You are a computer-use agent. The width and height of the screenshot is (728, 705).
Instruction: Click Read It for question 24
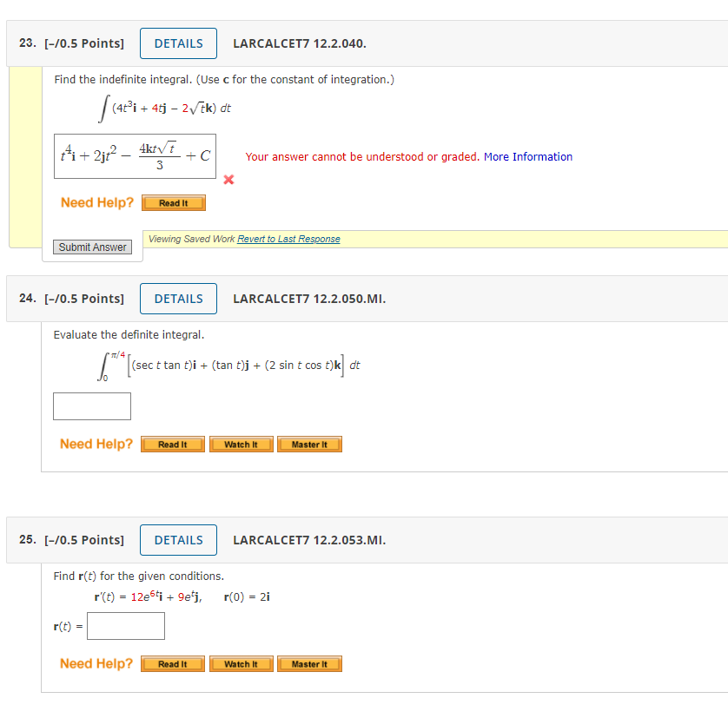tap(172, 444)
